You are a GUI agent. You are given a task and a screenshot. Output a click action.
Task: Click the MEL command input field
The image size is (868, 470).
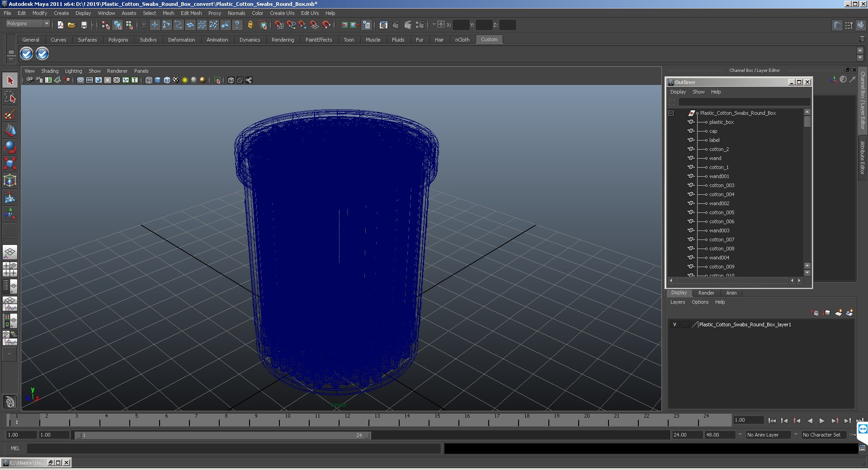[234, 448]
